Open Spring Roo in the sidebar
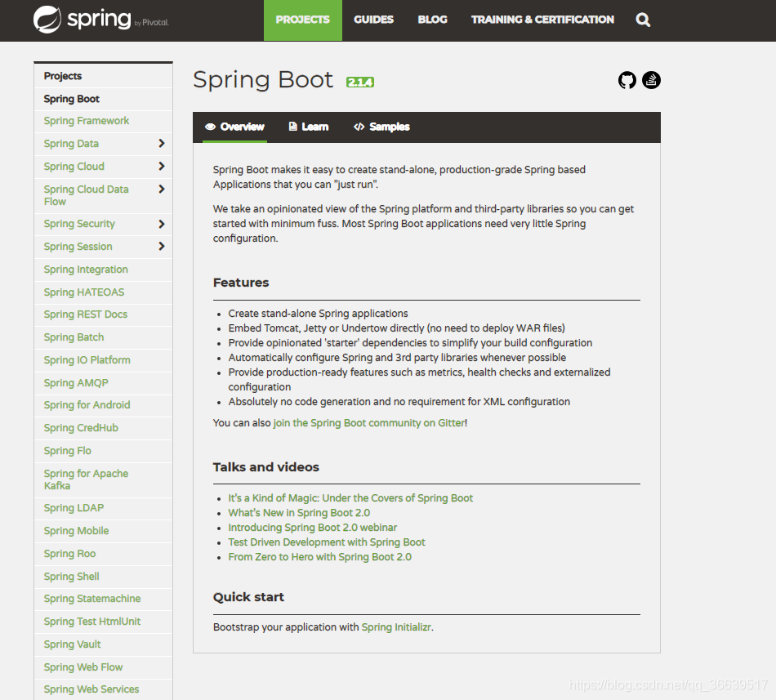This screenshot has width=776, height=700. coord(69,554)
